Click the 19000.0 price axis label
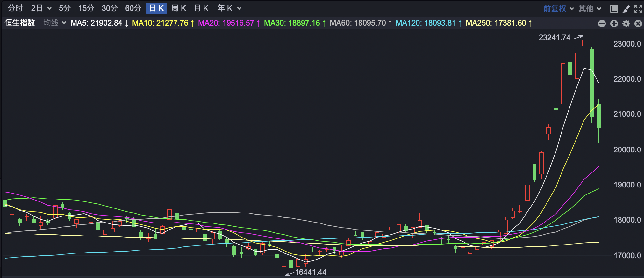This screenshot has width=644, height=278. coord(627,185)
